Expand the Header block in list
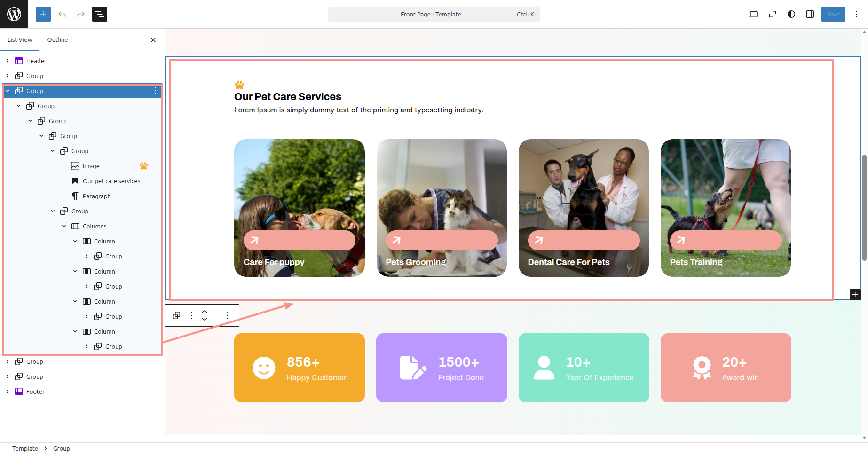The height and width of the screenshot is (454, 868). tap(8, 61)
